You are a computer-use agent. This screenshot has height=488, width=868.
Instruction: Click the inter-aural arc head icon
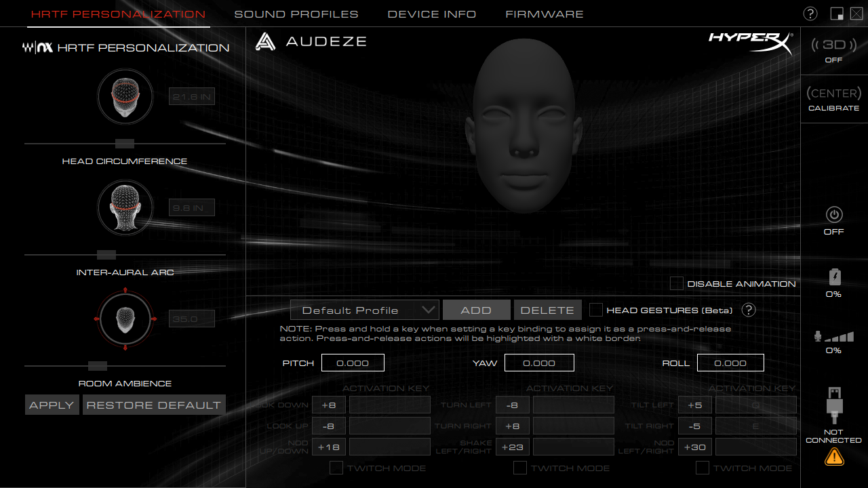tap(125, 207)
